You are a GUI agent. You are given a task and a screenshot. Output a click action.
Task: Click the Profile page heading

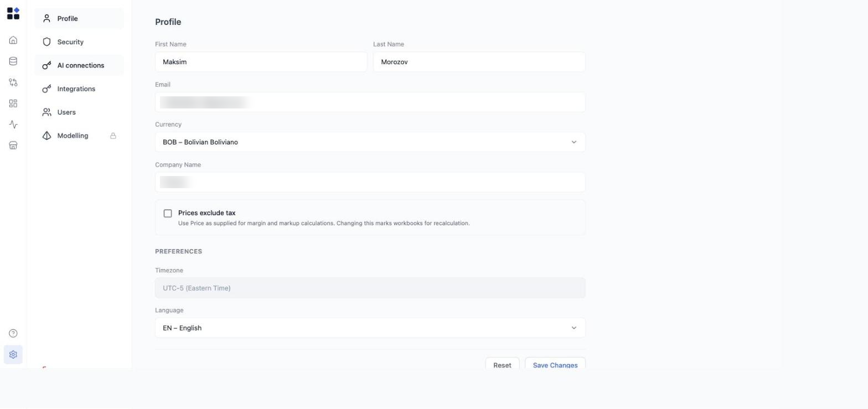pos(168,22)
